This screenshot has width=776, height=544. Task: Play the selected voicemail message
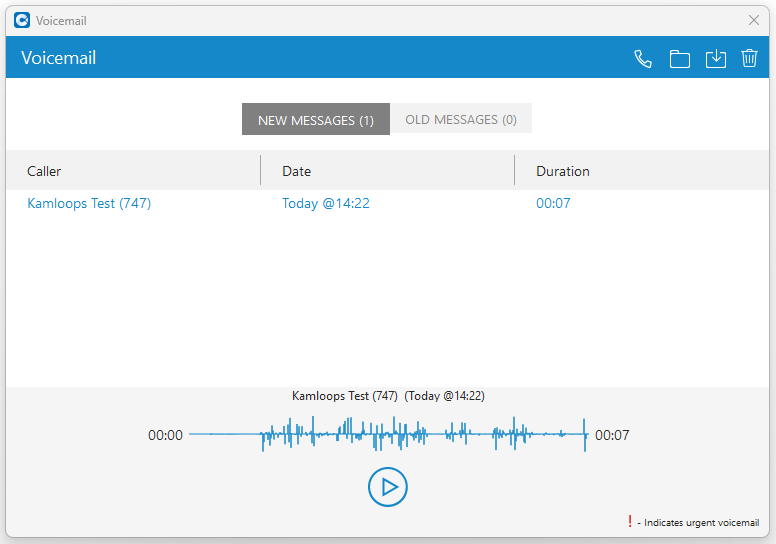click(388, 487)
